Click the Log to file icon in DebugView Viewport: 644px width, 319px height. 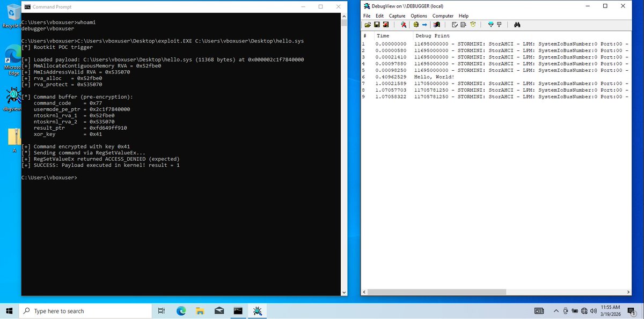(386, 25)
